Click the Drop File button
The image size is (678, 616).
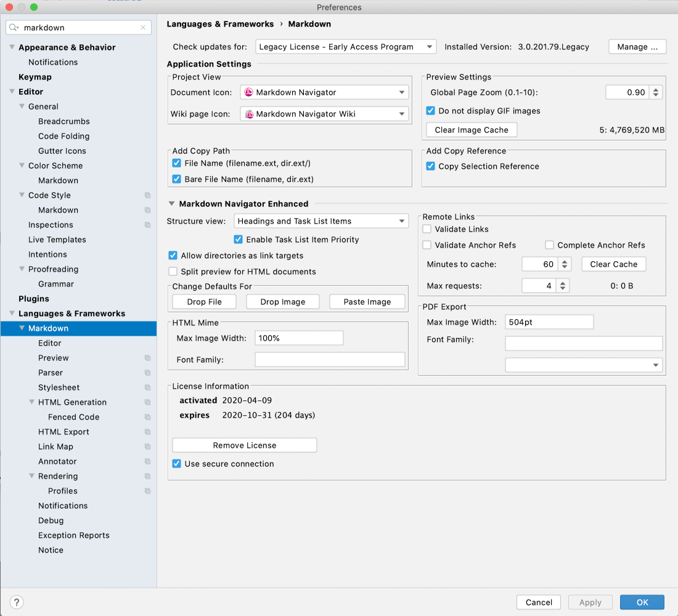pyautogui.click(x=204, y=302)
